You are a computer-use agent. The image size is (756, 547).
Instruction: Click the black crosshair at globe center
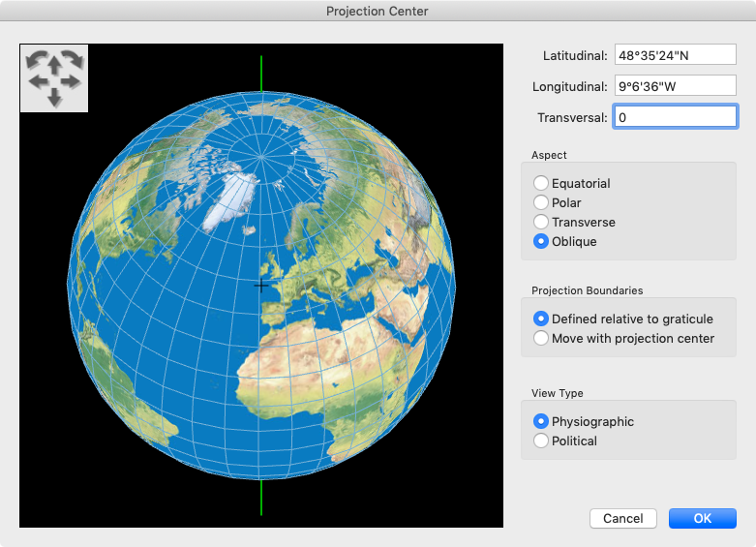tap(261, 285)
